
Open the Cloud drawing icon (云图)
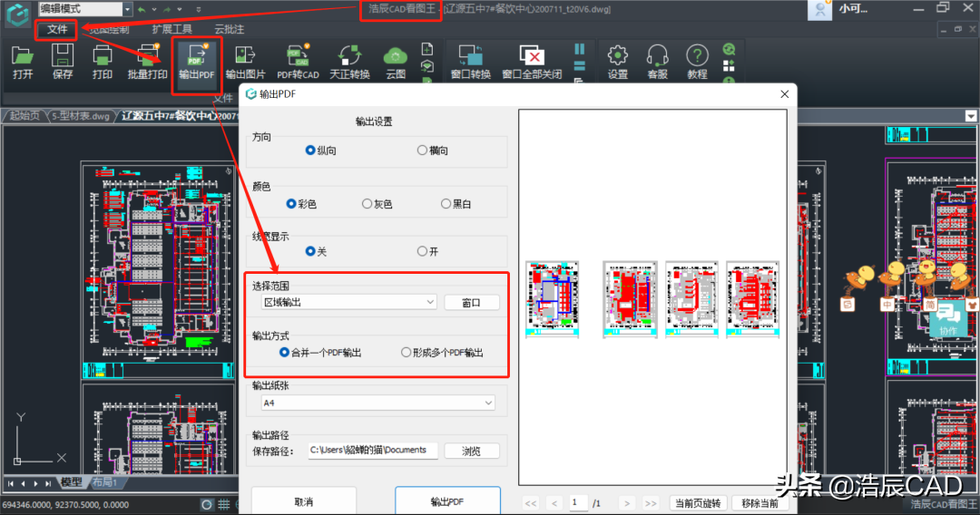396,62
